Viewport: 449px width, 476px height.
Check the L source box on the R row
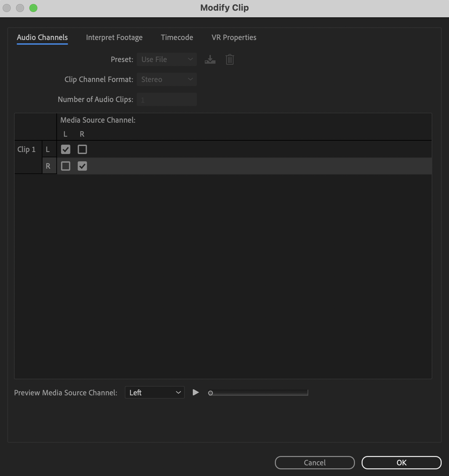tap(65, 166)
